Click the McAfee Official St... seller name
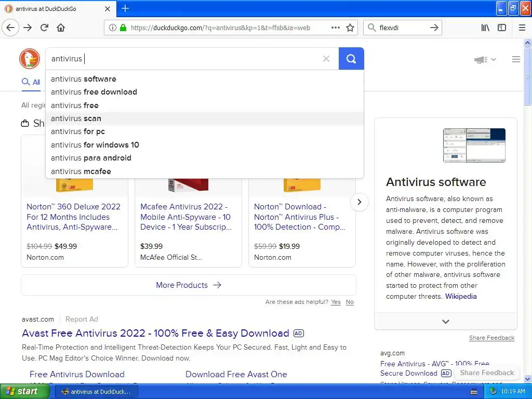532x399 pixels. coord(171,257)
